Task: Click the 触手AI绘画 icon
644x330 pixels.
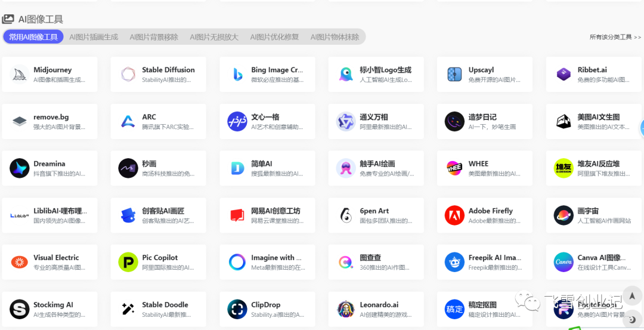Action: tap(346, 168)
